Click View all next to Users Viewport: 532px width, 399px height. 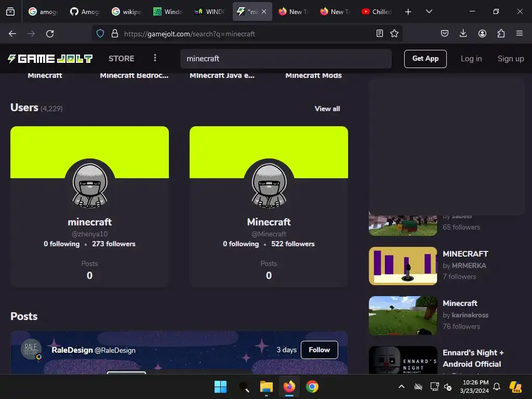coord(327,109)
